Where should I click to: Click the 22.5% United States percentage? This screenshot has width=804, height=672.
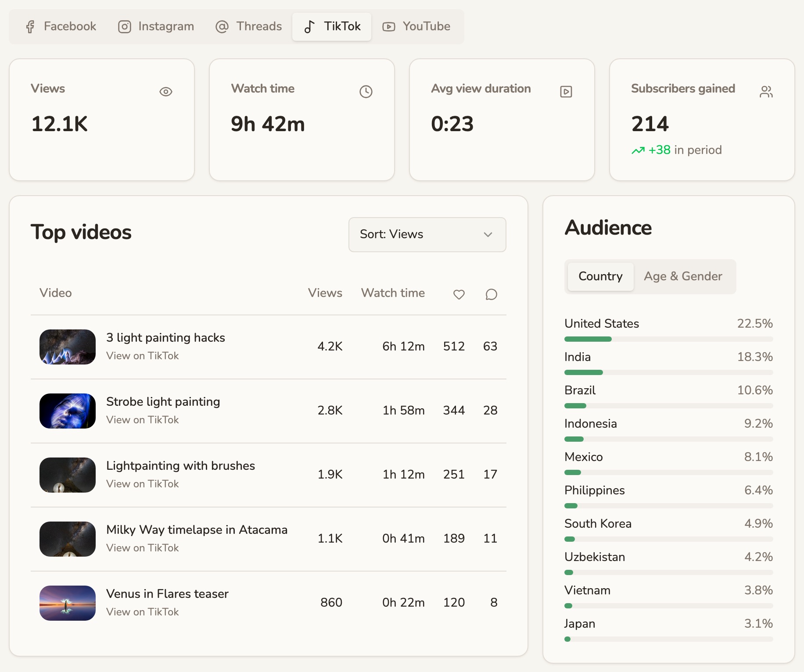pyautogui.click(x=755, y=324)
